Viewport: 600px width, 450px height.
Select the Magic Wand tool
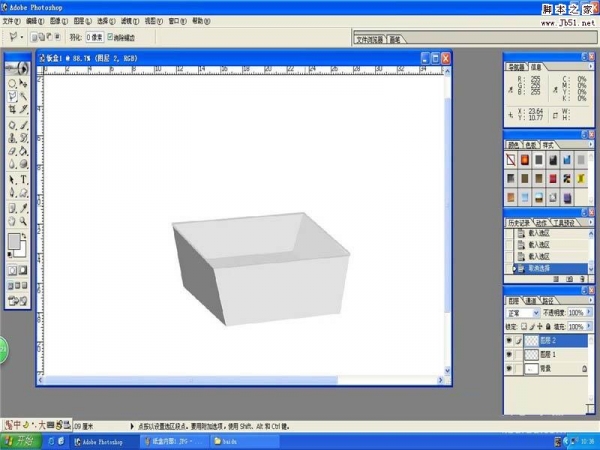(x=23, y=96)
